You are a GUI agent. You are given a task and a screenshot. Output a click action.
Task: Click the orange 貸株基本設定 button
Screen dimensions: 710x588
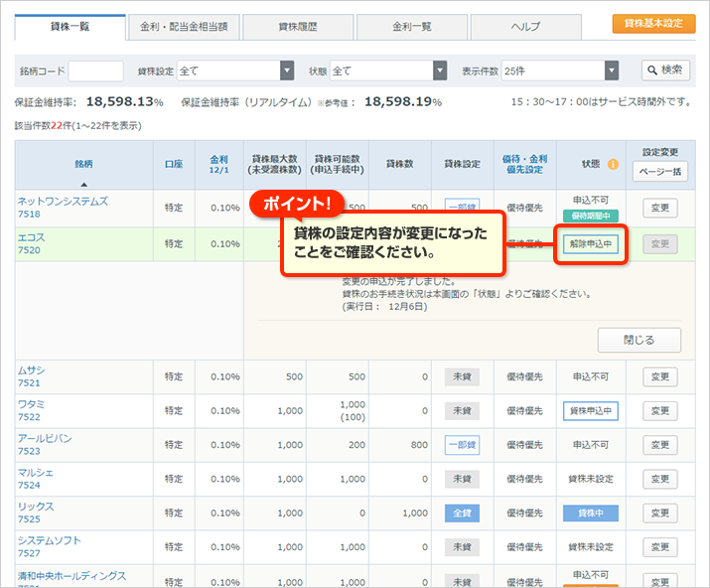click(x=653, y=23)
